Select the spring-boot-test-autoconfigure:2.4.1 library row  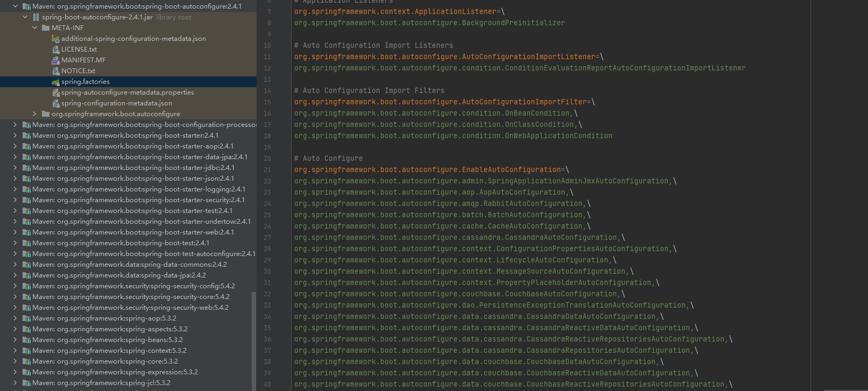128,254
